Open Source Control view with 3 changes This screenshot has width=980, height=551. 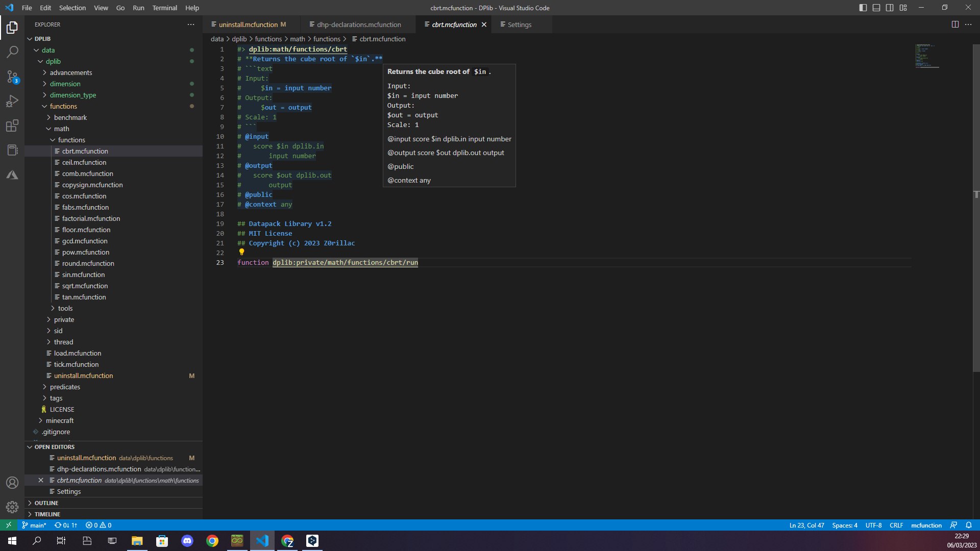(12, 77)
